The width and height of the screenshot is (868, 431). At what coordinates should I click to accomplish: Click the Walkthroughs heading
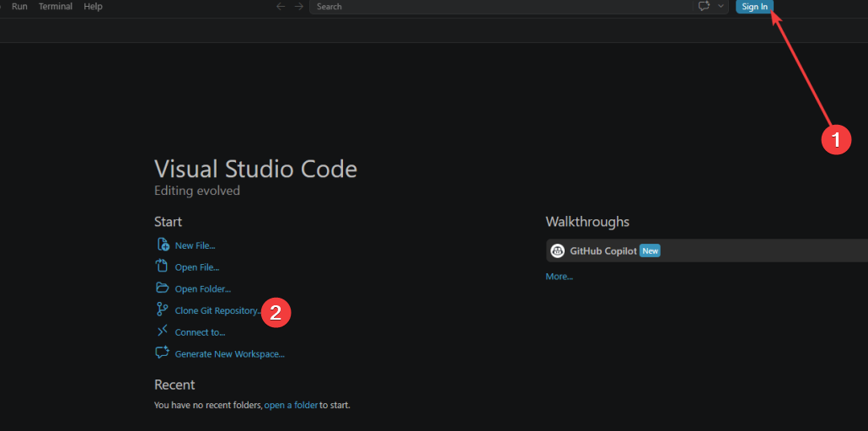(x=587, y=222)
